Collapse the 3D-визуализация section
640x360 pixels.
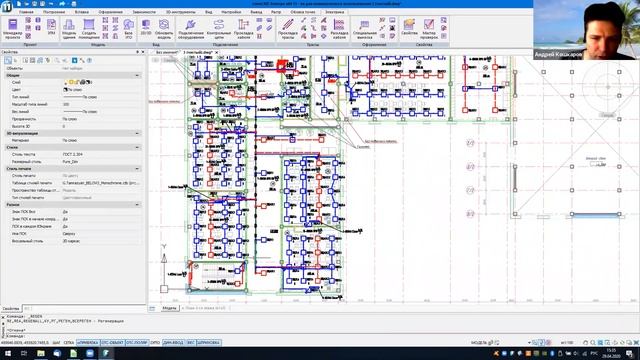pos(137,133)
